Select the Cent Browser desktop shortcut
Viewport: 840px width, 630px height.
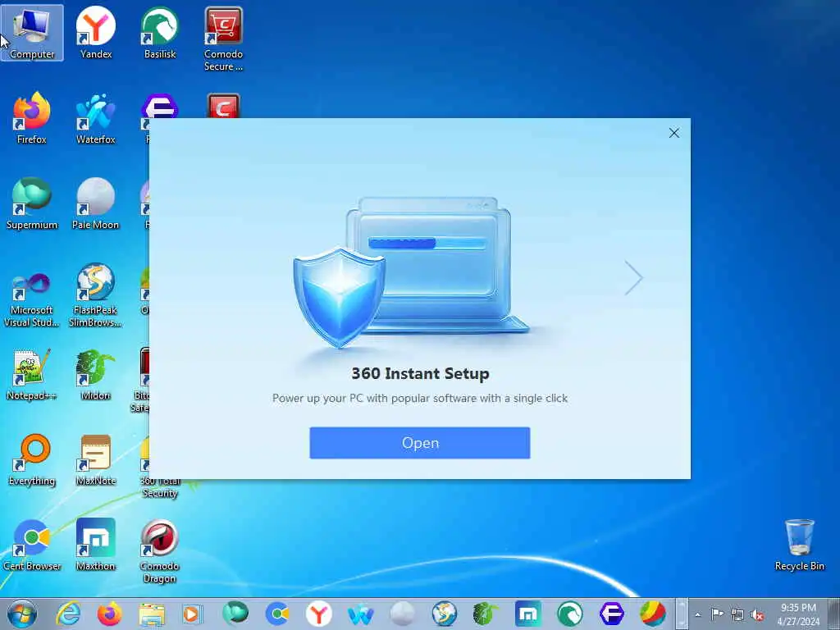(32, 545)
